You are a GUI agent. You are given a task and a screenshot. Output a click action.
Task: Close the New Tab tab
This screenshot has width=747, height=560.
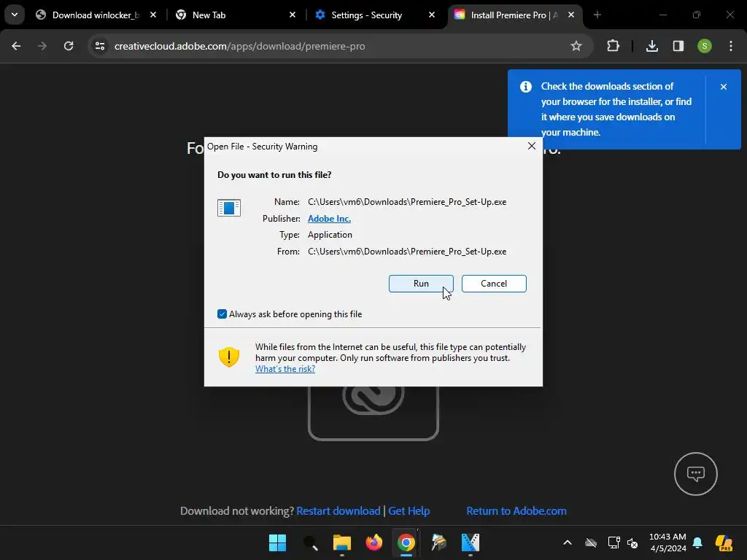click(x=293, y=15)
